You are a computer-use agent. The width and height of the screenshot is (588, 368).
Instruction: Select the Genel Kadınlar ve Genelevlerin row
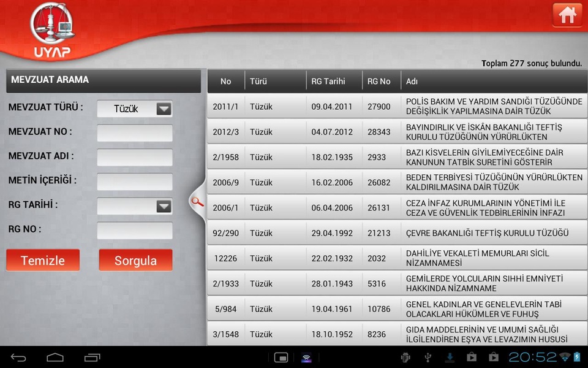398,309
